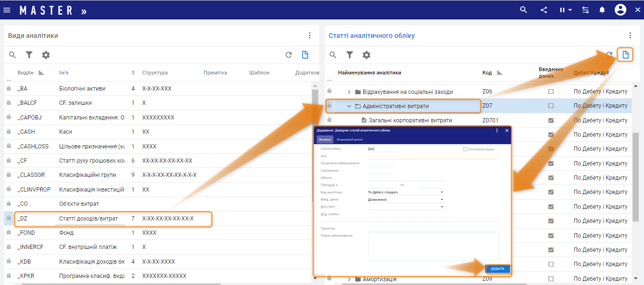Open the user account avatar
The height and width of the screenshot is (285, 644).
(x=620, y=10)
